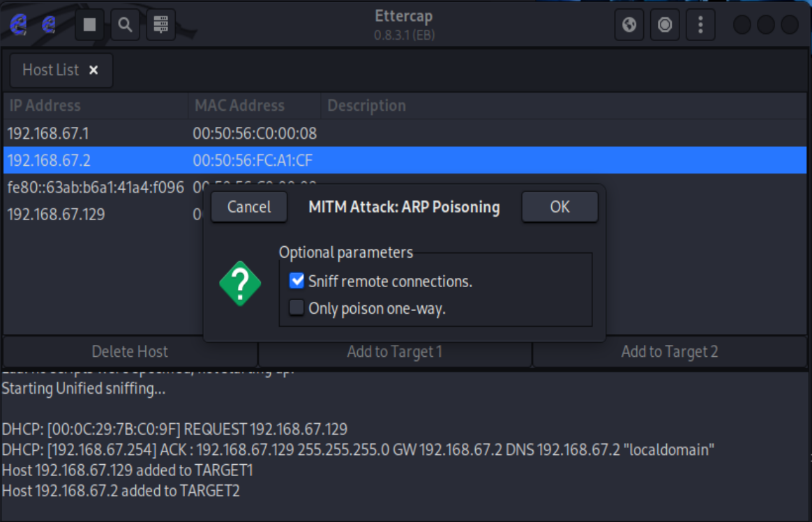The image size is (812, 522).
Task: Disable Sniff remote connections checkbox
Action: click(x=298, y=282)
